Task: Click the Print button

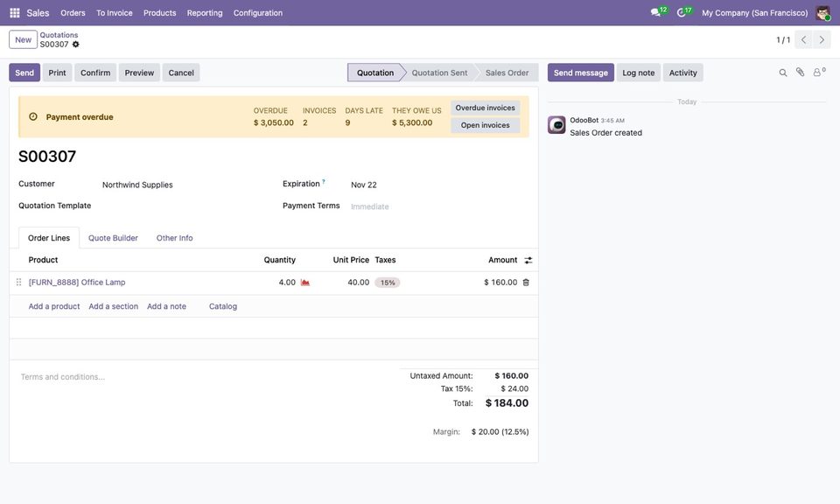Action: click(58, 73)
